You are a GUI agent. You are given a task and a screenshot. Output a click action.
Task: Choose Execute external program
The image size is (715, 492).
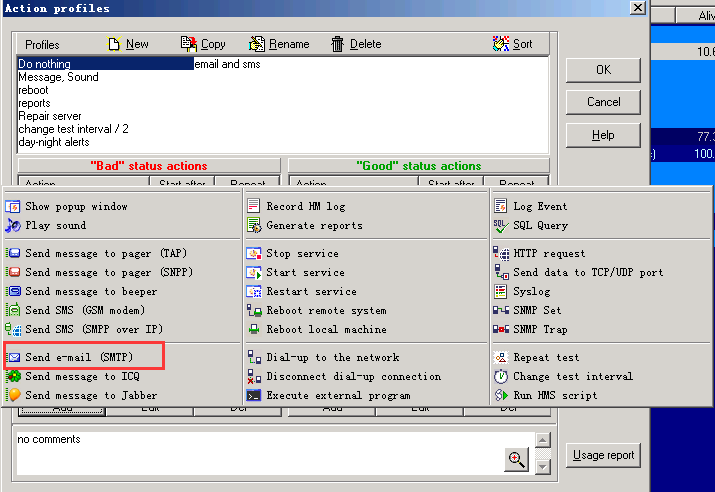[338, 396]
